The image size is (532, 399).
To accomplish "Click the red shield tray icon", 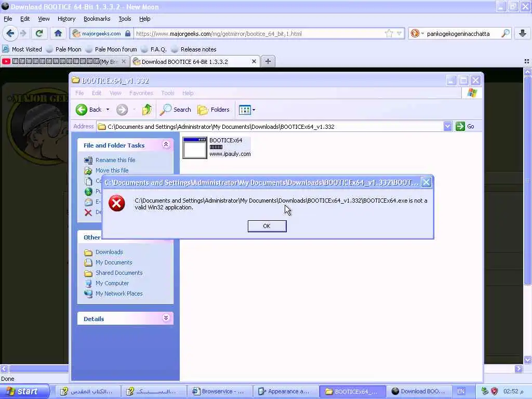I will tap(495, 391).
